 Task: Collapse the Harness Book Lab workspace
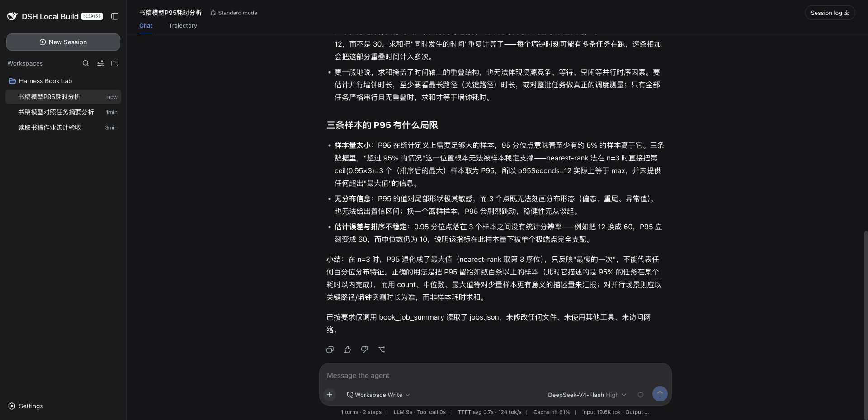click(41, 81)
